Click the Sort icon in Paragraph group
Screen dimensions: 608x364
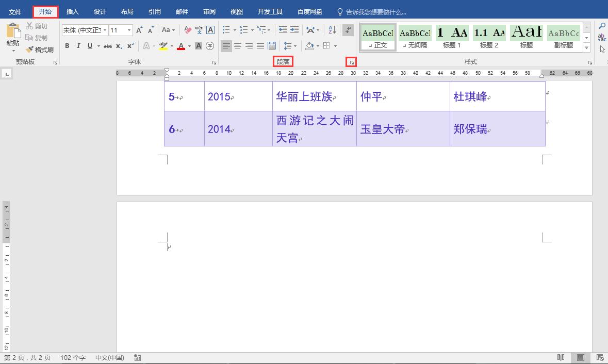(x=332, y=30)
